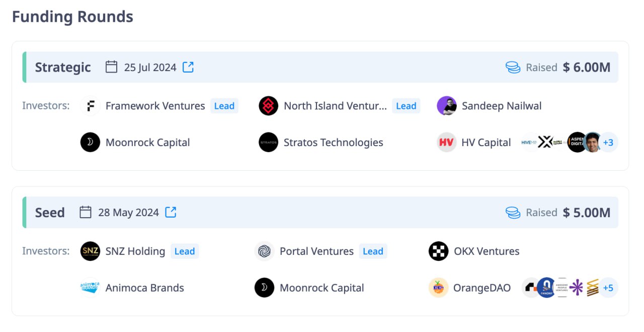
Task: Click the HV Capital logo
Action: click(x=447, y=143)
